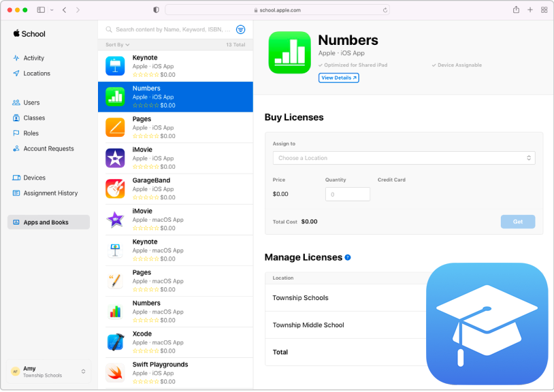Select the Xcode macOS app icon

[x=115, y=342]
